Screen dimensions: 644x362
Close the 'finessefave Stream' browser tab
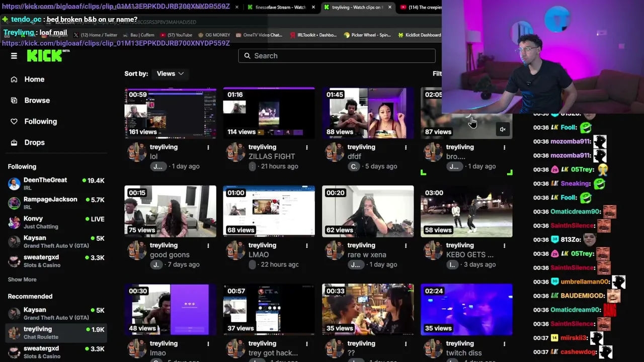pos(313,7)
